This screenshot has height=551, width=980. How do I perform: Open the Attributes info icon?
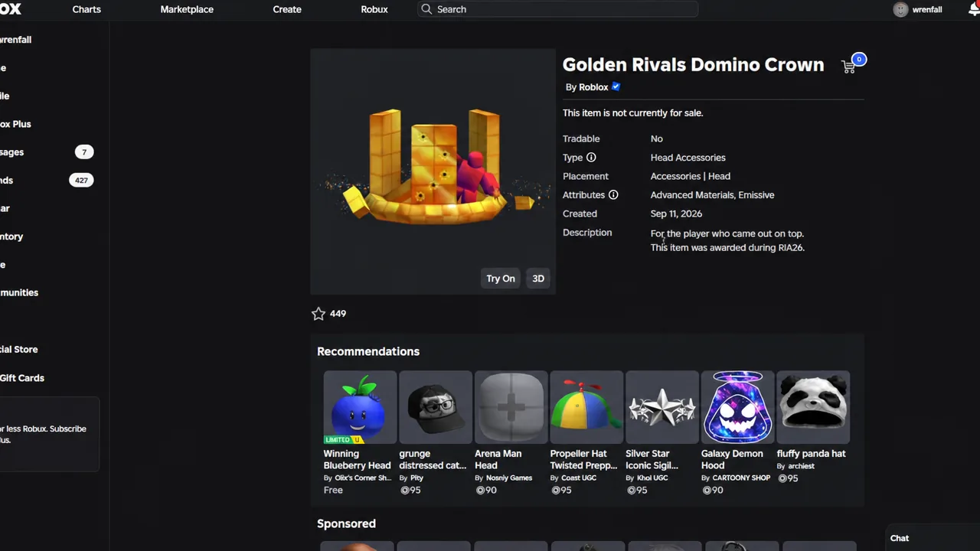click(x=613, y=195)
